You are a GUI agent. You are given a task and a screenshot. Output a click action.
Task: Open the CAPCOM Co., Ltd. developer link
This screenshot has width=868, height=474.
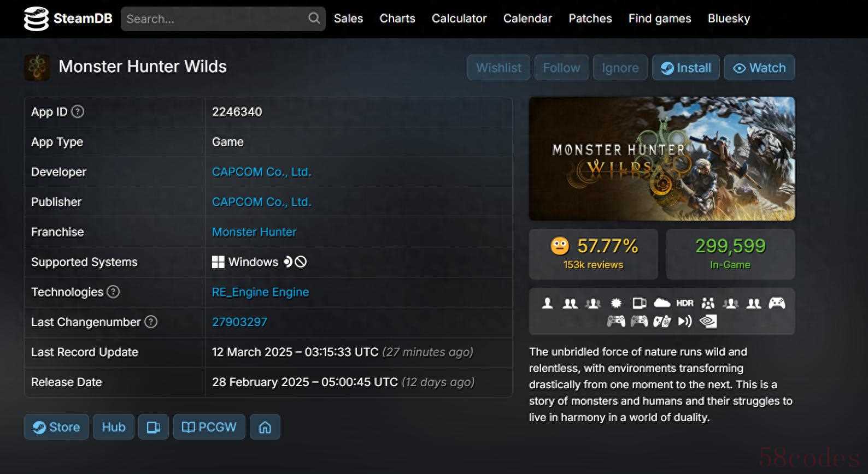[x=261, y=172]
